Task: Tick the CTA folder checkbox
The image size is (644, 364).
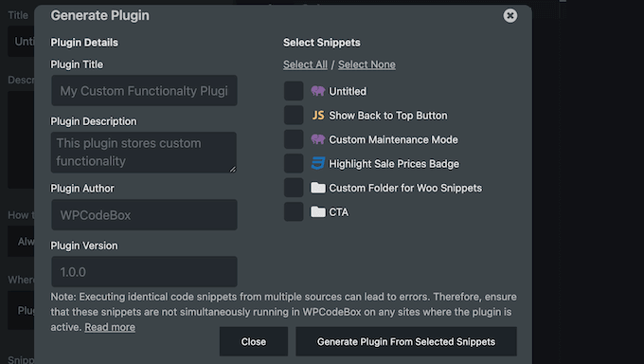Action: tap(294, 211)
